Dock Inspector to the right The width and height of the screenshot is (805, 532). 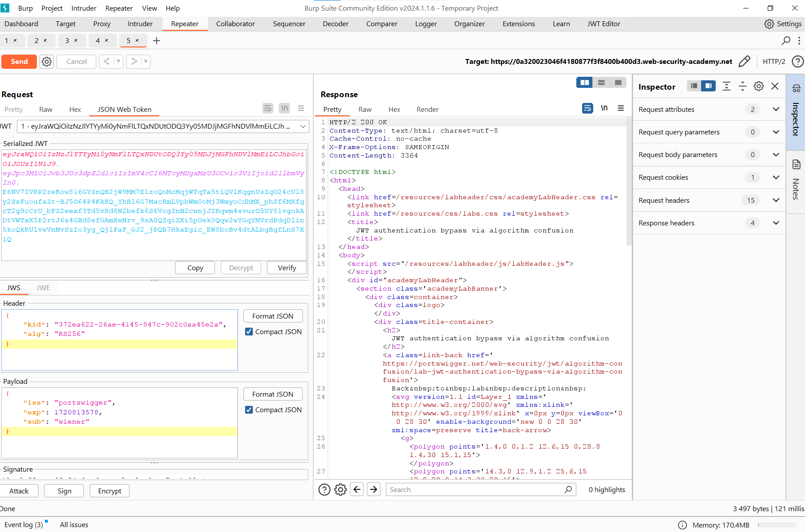point(709,86)
